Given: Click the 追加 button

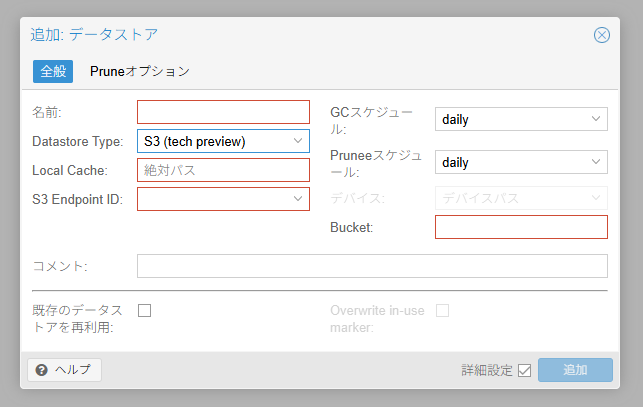Looking at the screenshot, I should pos(575,370).
